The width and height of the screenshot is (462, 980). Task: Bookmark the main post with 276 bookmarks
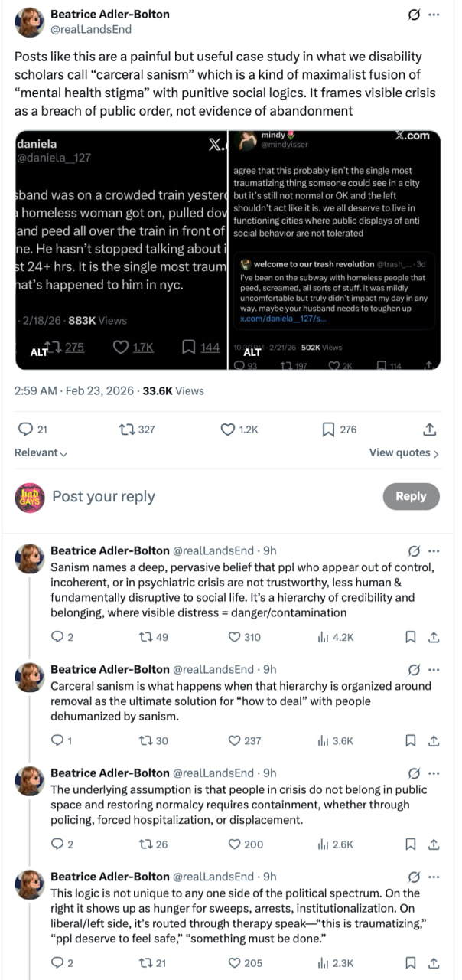(x=328, y=430)
